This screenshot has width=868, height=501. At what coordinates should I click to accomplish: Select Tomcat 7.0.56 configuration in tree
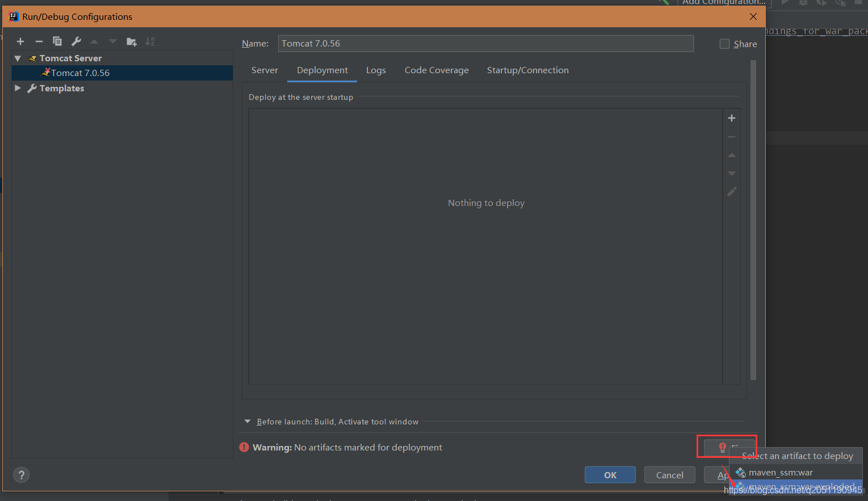(122, 73)
